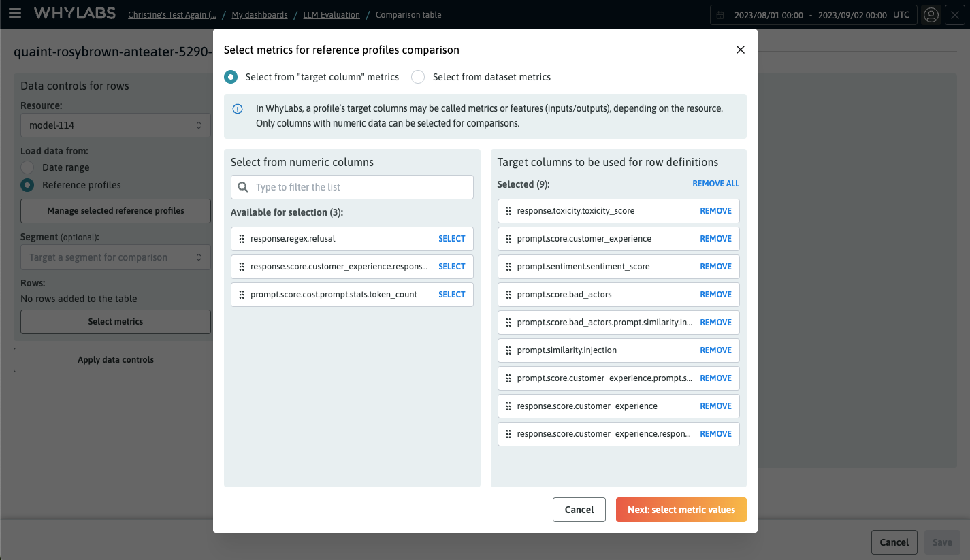Open the Resource dropdown showing model-114
This screenshot has height=560, width=970.
pyautogui.click(x=115, y=125)
